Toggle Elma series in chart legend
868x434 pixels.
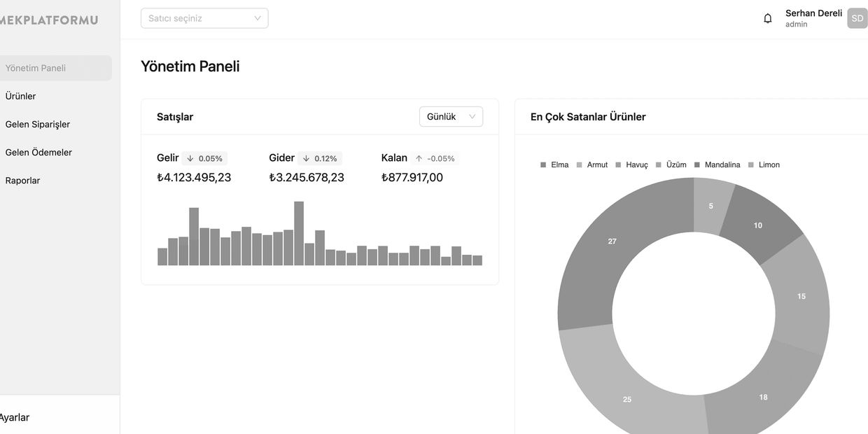pos(554,165)
